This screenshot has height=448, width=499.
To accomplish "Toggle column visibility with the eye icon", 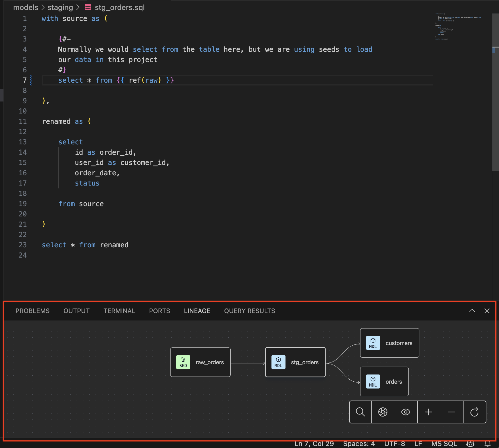I will (405, 412).
